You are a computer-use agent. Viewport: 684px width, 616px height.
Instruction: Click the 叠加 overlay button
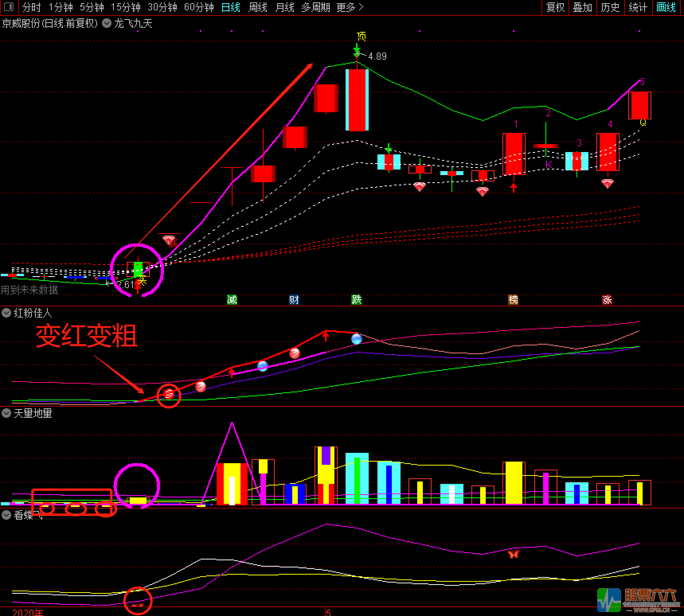point(582,7)
